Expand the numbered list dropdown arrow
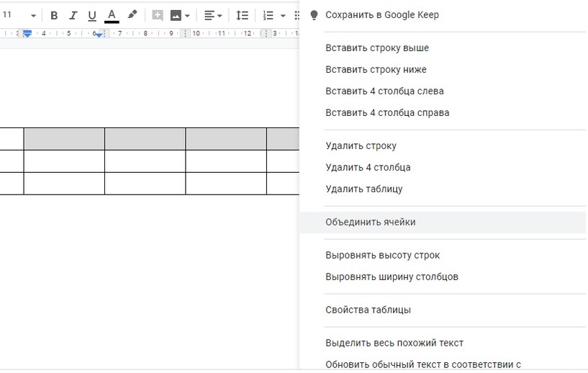Image resolution: width=588 pixels, height=373 pixels. (283, 15)
